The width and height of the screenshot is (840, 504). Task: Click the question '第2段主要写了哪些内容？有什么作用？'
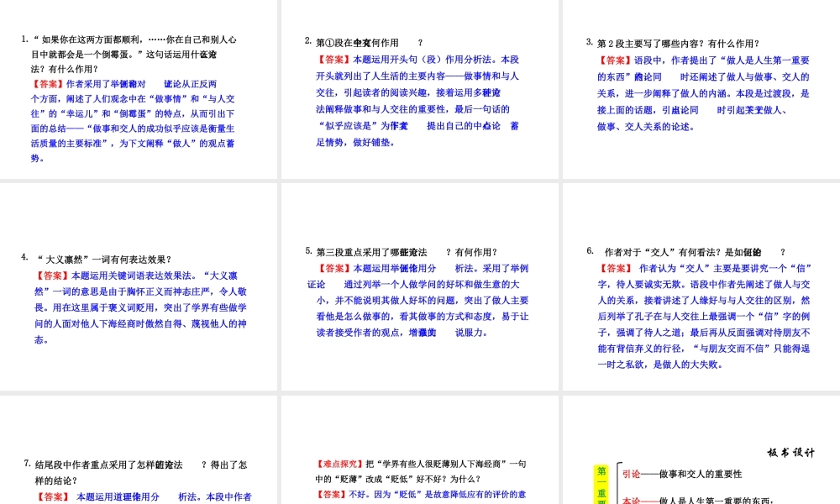pos(678,44)
